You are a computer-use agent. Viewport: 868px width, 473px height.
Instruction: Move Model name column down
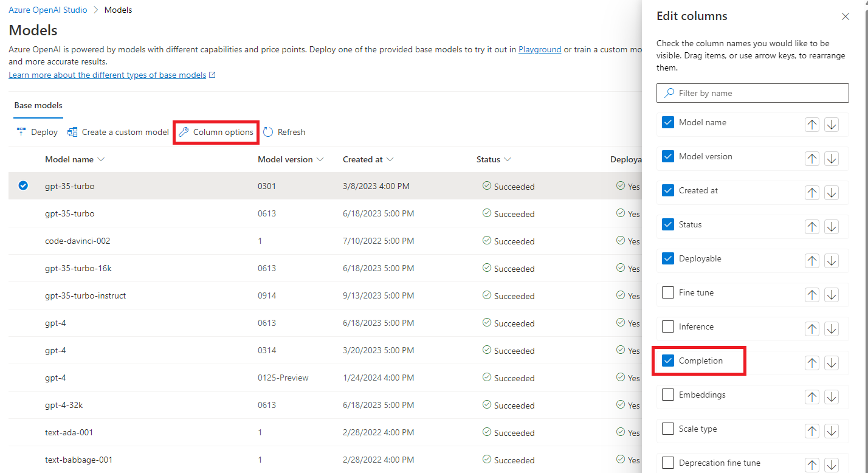832,125
